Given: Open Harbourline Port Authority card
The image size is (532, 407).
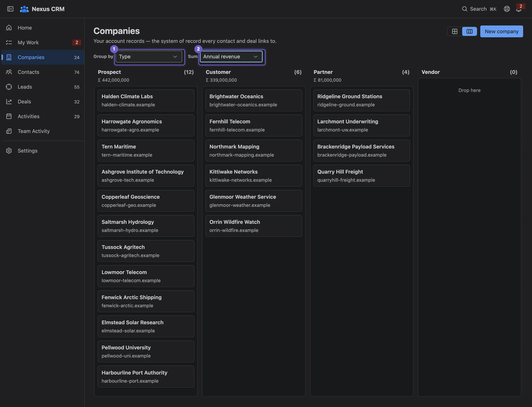Looking at the screenshot, I should (x=146, y=377).
